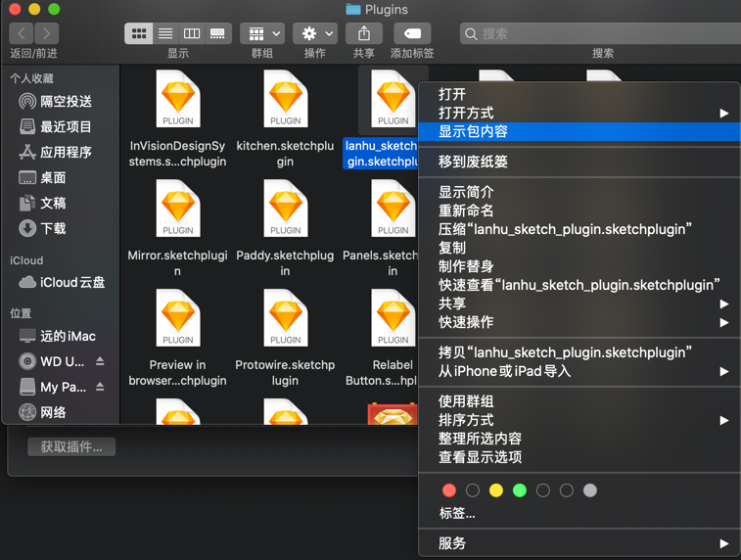
Task: Open the group-by (群组) dropdown
Action: pos(262,33)
